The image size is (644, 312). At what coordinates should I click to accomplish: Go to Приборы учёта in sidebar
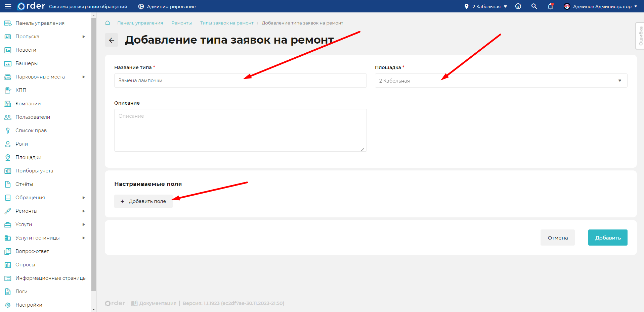pos(34,171)
